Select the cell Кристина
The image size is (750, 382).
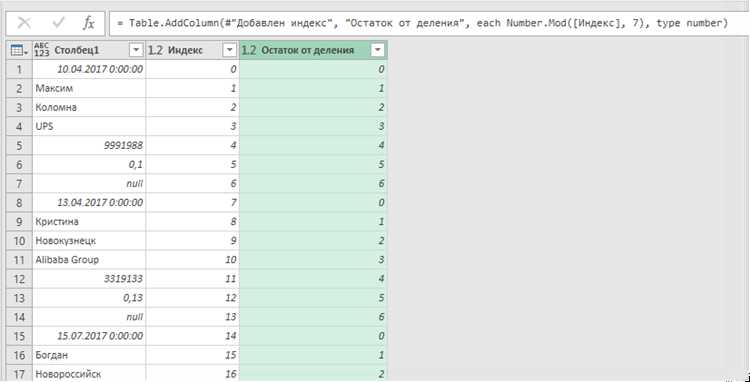(x=89, y=222)
